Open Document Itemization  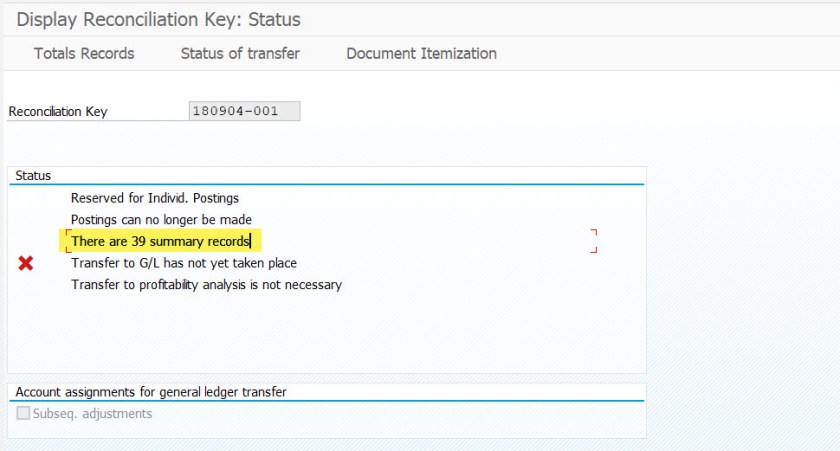click(421, 53)
